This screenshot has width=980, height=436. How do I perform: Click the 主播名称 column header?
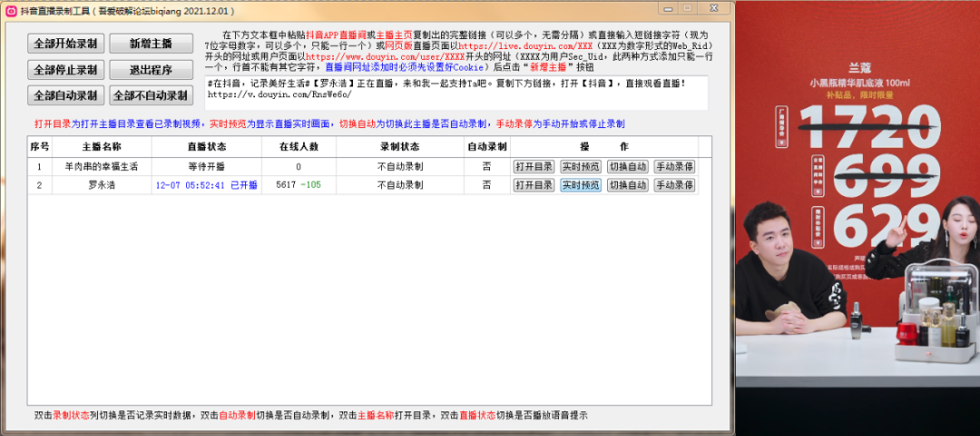tap(102, 147)
